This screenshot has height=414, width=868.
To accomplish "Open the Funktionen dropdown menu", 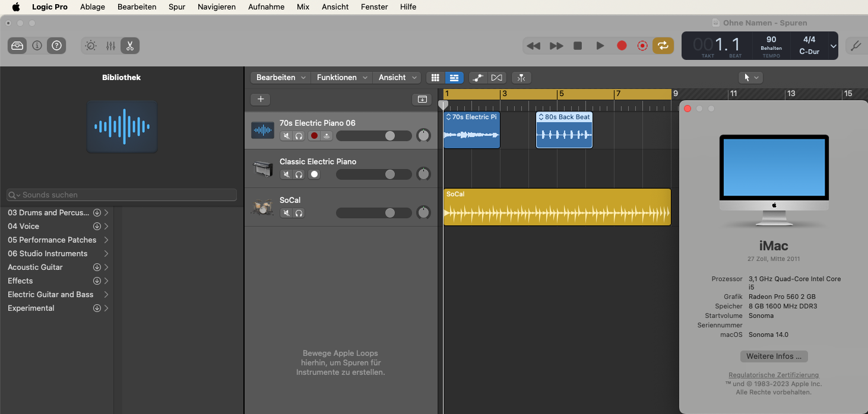I will tap(341, 78).
